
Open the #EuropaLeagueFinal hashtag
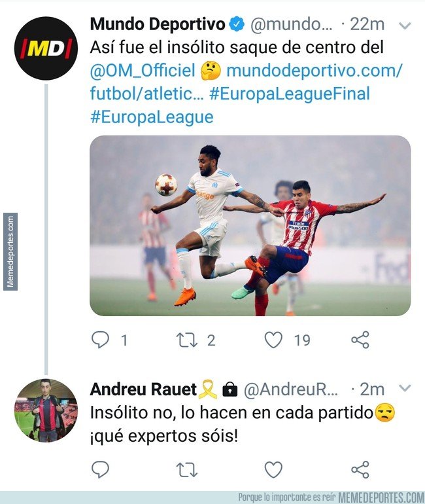[x=290, y=94]
